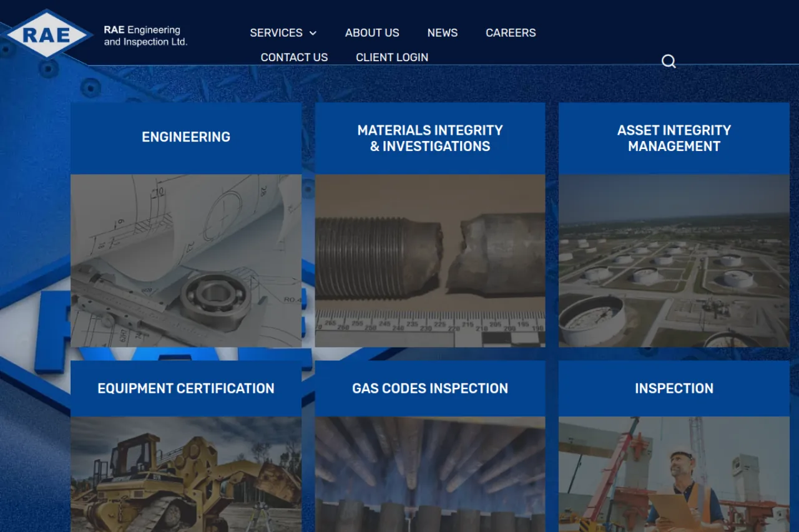Click the RAE diamond logo
799x532 pixels.
pyautogui.click(x=46, y=34)
